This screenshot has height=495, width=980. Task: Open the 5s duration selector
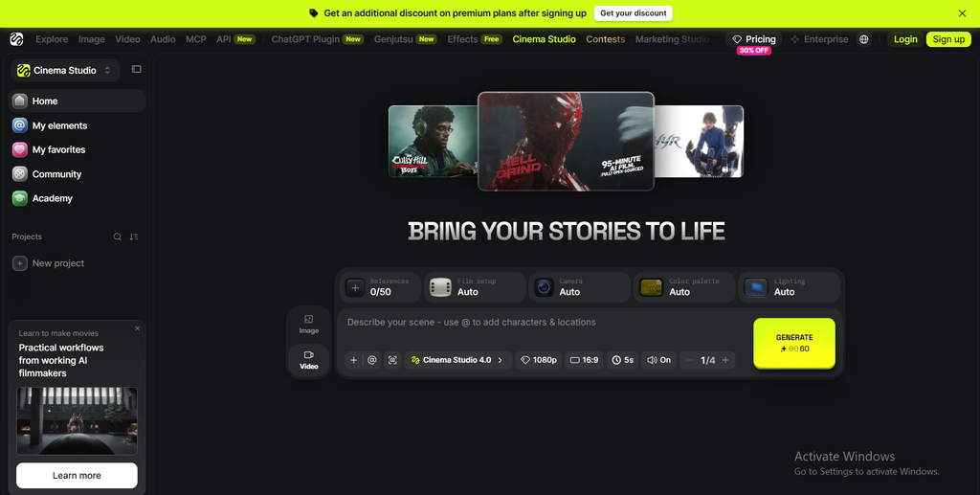click(x=622, y=360)
